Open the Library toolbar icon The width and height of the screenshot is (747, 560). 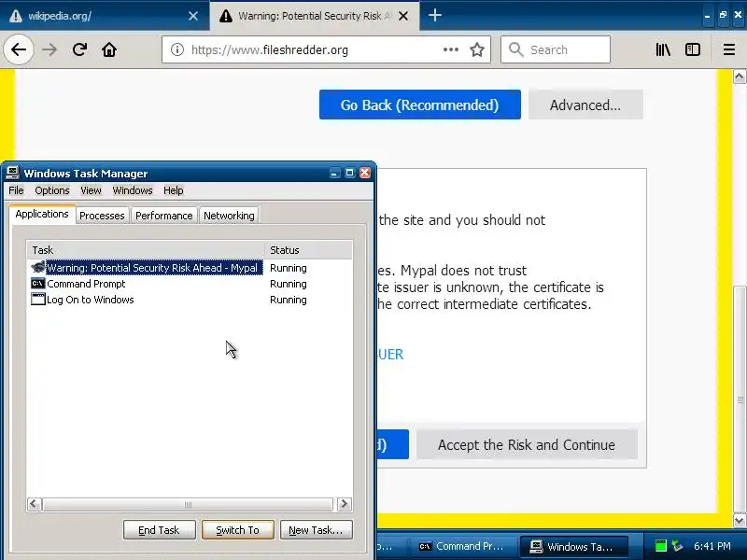coord(663,49)
